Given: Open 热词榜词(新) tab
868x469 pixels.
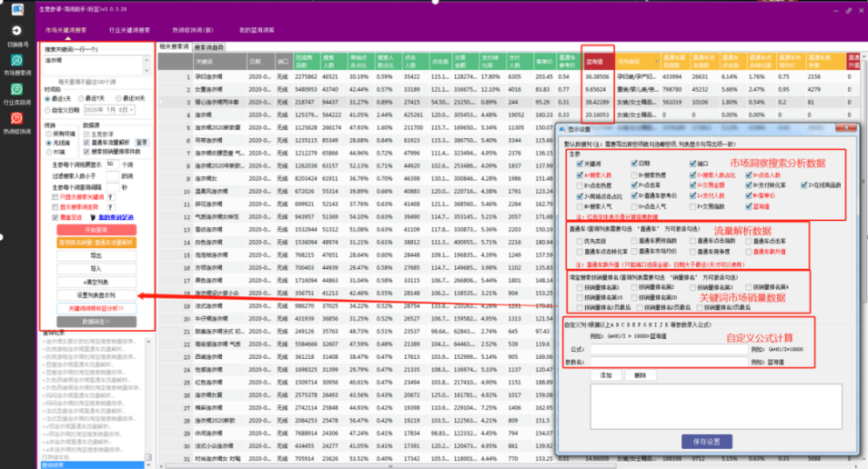Looking at the screenshot, I should click(x=193, y=30).
